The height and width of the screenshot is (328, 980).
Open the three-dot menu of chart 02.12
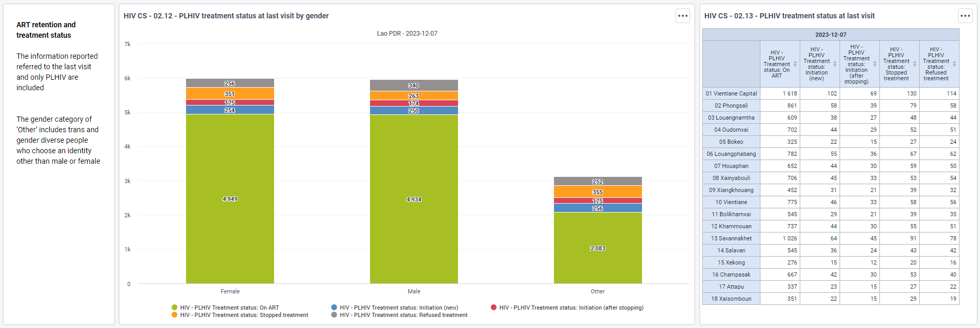point(682,16)
